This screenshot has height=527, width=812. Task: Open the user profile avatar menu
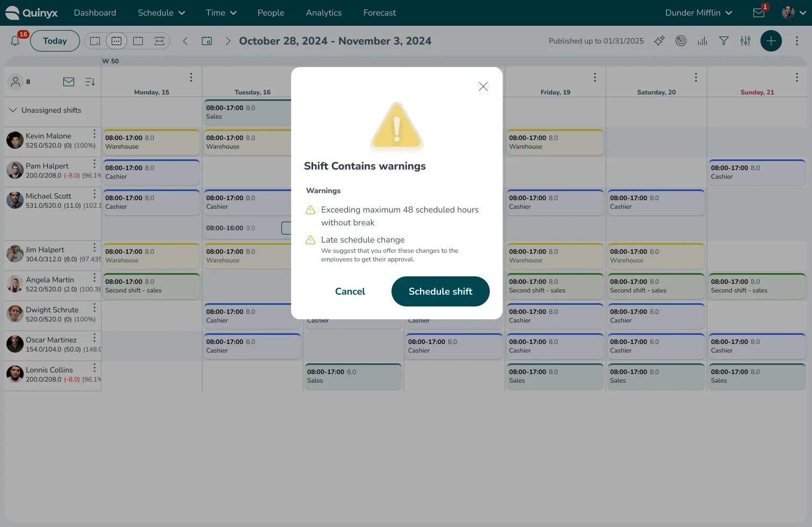(x=794, y=13)
